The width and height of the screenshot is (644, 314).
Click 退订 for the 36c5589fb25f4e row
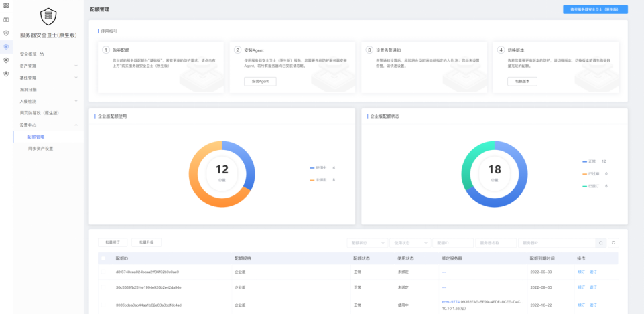(593, 287)
